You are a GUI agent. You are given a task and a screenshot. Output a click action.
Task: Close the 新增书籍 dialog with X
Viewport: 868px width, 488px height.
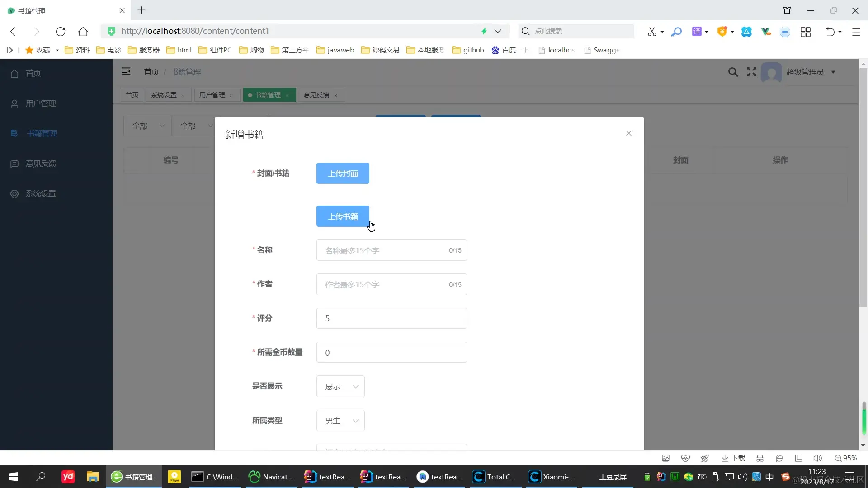tap(628, 133)
